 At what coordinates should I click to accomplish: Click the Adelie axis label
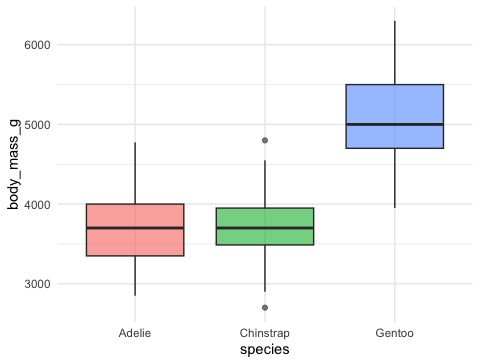tap(135, 333)
